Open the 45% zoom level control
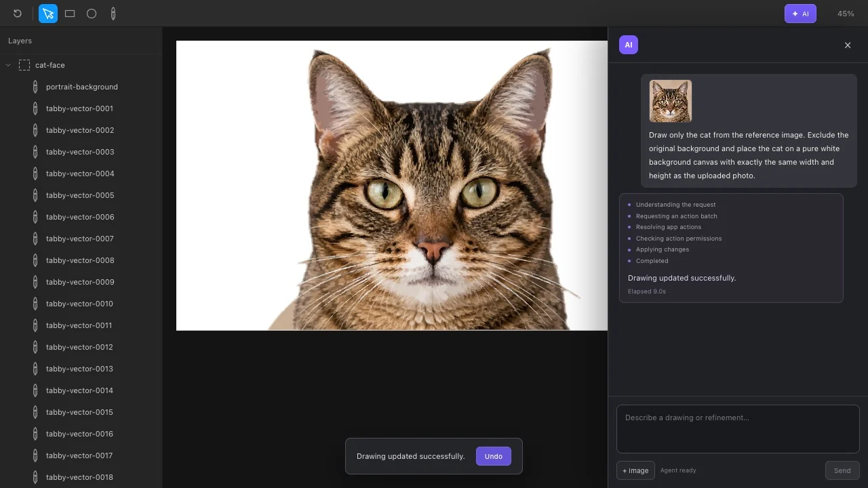The image size is (868, 488). click(x=846, y=14)
